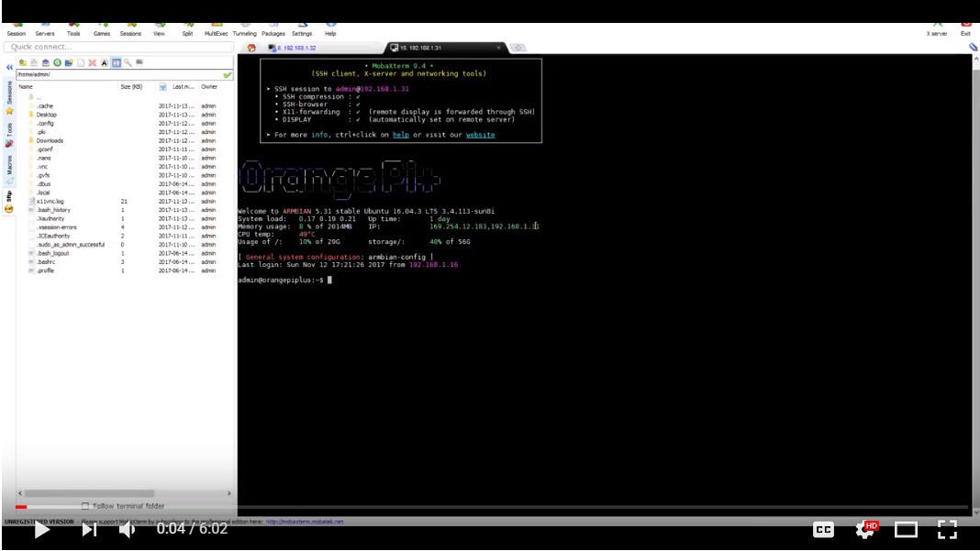Click the website link in terminal banner

[x=480, y=135]
